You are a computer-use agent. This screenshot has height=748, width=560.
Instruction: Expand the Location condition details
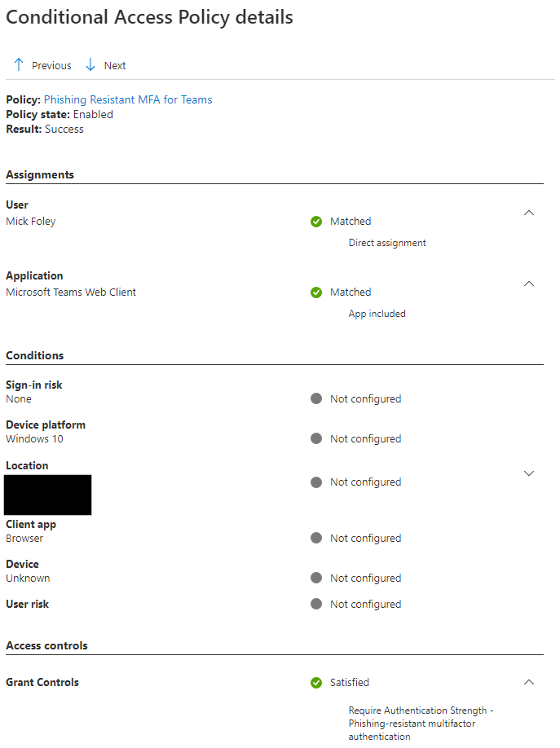coord(528,473)
